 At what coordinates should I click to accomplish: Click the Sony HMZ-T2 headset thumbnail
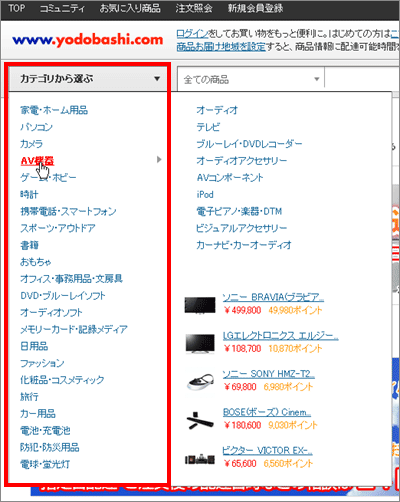pos(200,382)
